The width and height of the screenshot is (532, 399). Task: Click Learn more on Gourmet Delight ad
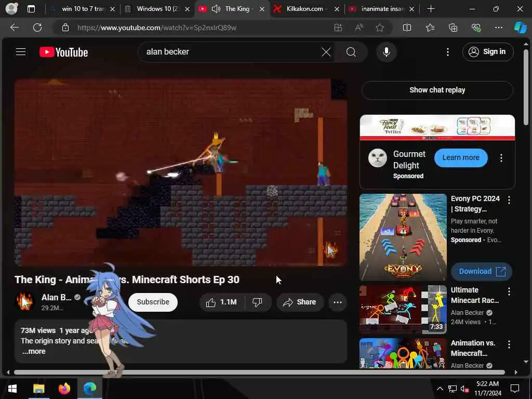[461, 158]
